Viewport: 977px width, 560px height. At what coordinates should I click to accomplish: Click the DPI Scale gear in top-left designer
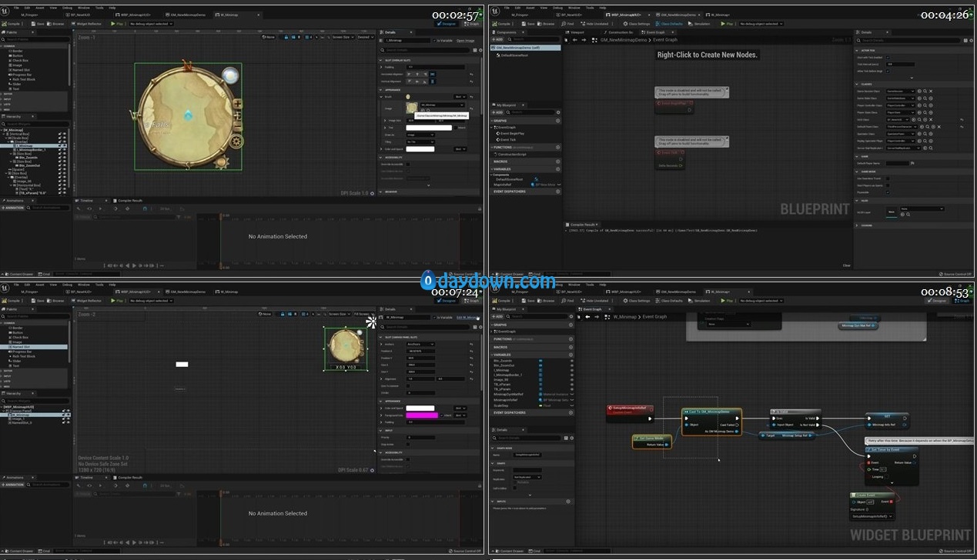pyautogui.click(x=373, y=193)
